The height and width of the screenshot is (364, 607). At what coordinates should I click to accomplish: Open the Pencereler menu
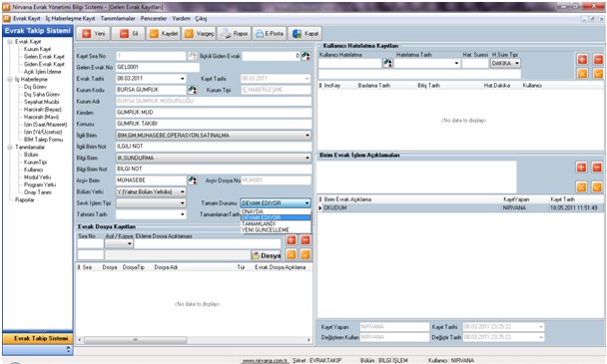pyautogui.click(x=154, y=19)
